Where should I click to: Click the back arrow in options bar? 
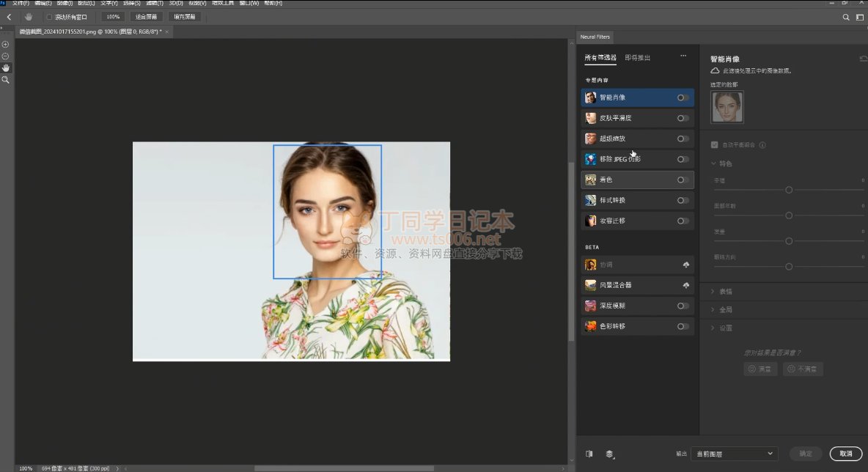tap(9, 16)
